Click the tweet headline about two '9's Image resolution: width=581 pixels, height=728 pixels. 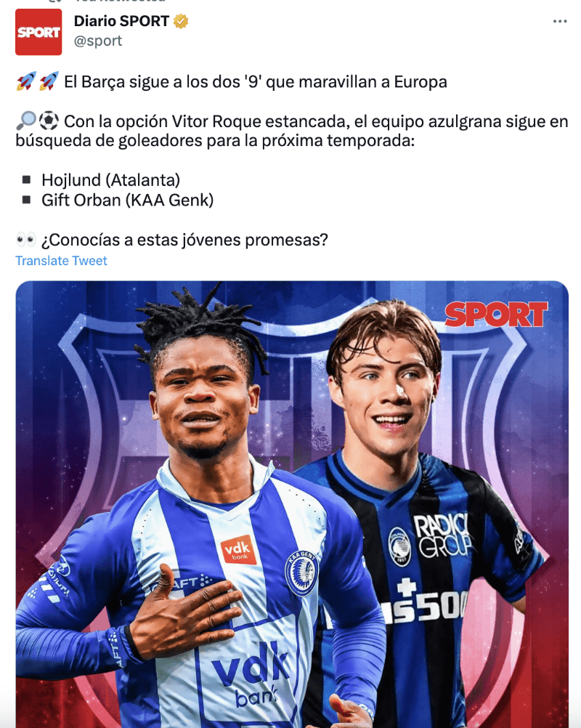(x=256, y=81)
